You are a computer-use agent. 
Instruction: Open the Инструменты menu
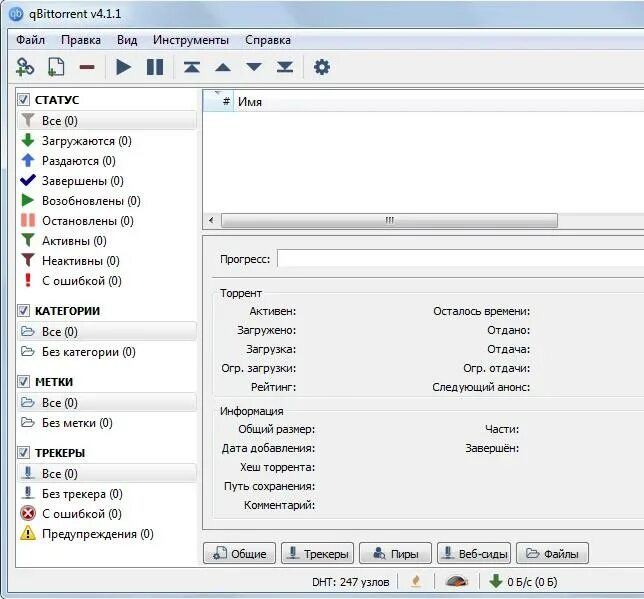click(x=191, y=40)
